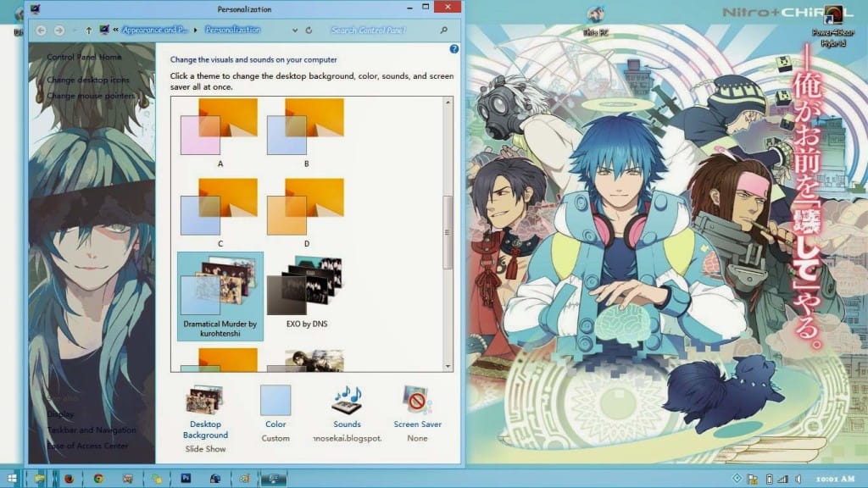This screenshot has width=868, height=488.
Task: Open the Color swatch setting
Action: [x=275, y=400]
